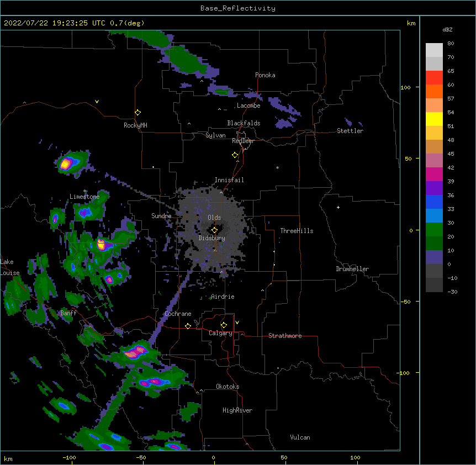Image resolution: width=476 pixels, height=465 pixels.
Task: Click the yellow diamond marker below Cochrane
Action: point(188,326)
